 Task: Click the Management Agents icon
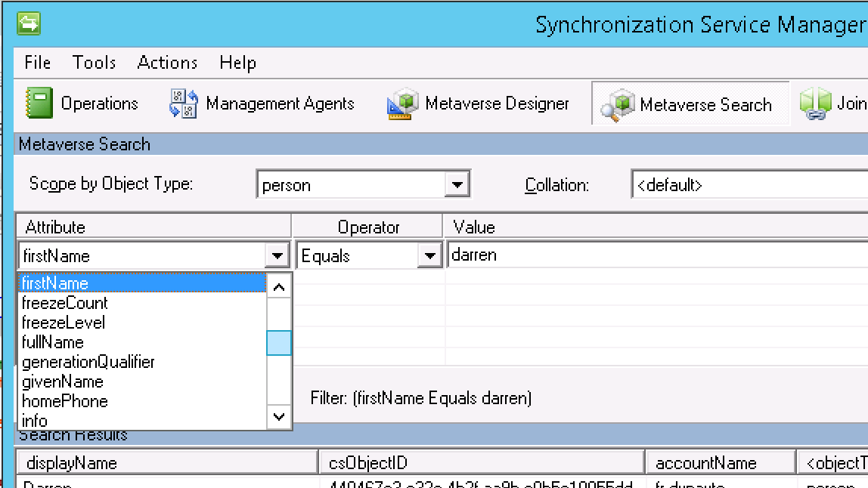point(184,103)
